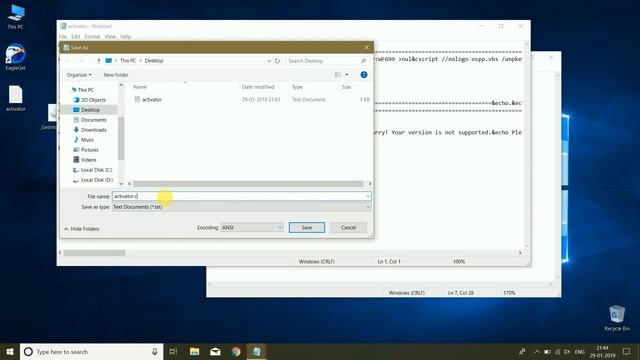The height and width of the screenshot is (360, 640).
Task: Open Save as type dropdown
Action: coord(367,207)
